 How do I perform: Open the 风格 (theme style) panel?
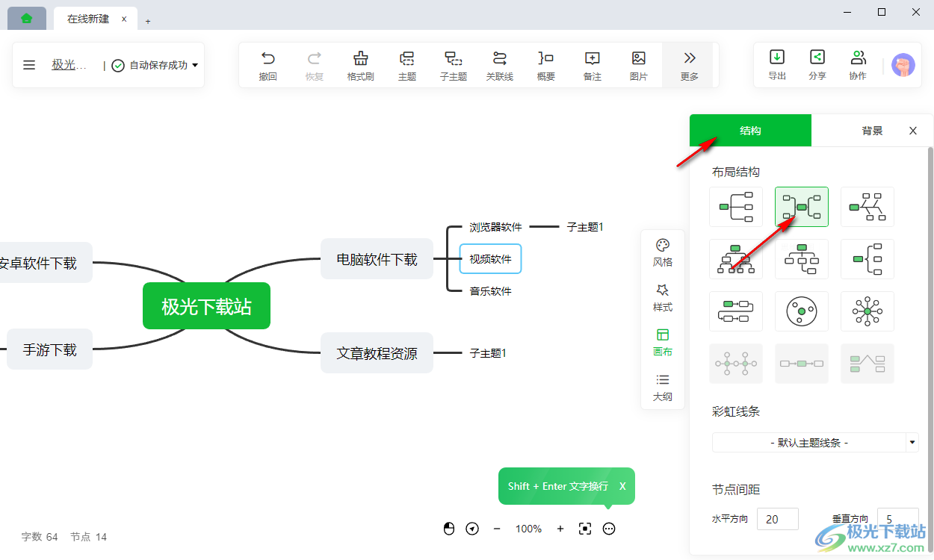pos(663,253)
